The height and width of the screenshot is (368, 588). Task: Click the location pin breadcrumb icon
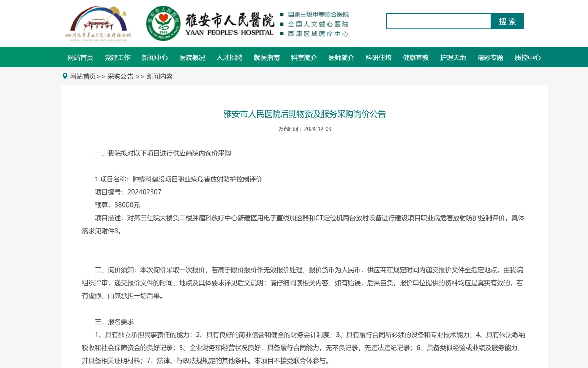click(x=65, y=76)
